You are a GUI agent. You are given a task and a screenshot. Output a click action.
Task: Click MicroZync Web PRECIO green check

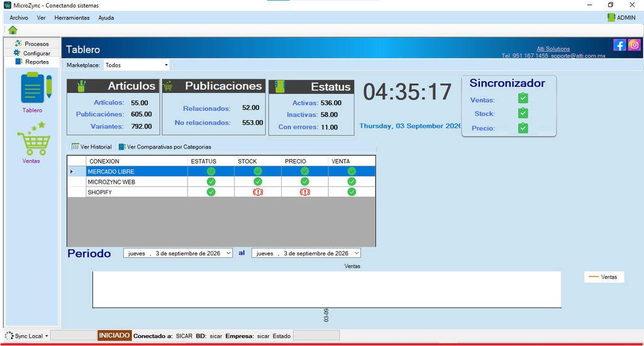(305, 182)
